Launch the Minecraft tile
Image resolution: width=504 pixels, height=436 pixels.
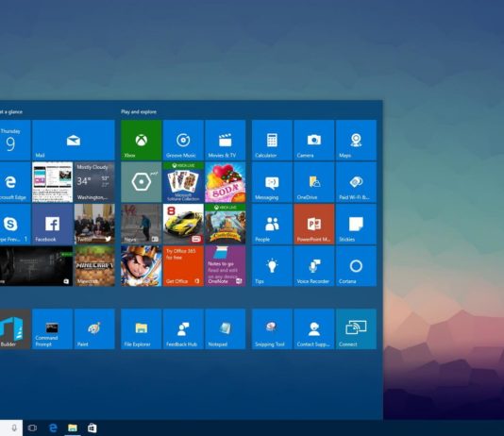[94, 266]
